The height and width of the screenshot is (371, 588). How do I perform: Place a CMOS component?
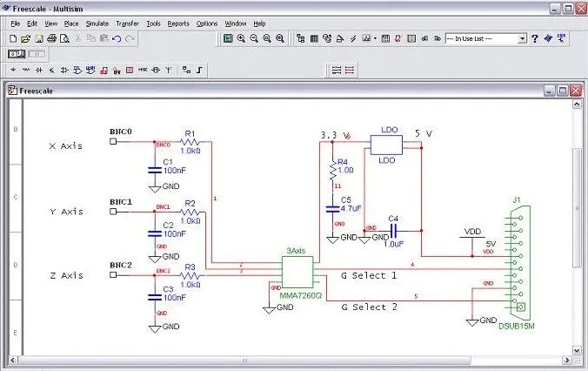click(x=90, y=70)
